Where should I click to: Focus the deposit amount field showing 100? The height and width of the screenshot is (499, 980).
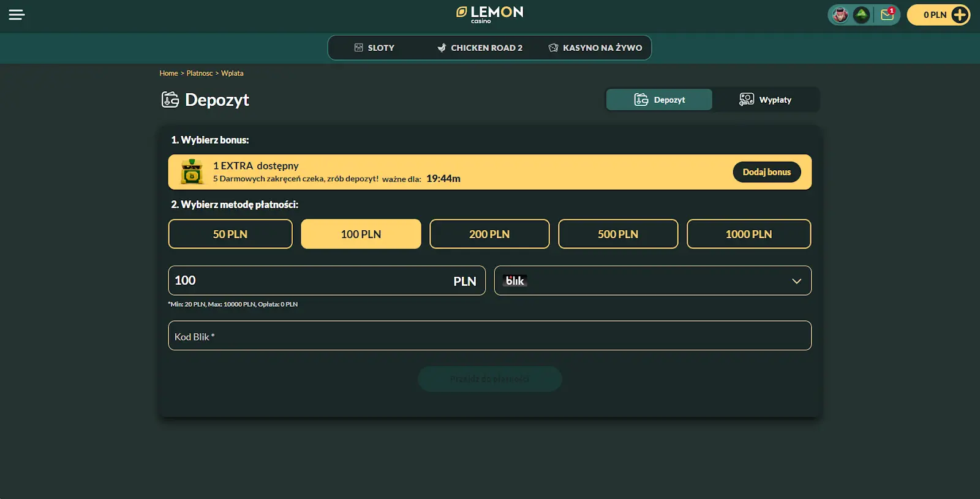[x=326, y=280]
